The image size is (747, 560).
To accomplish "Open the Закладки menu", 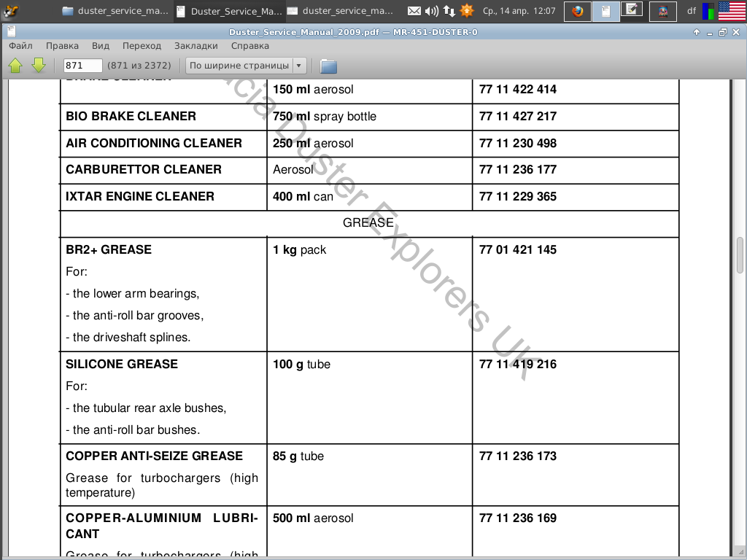I will pyautogui.click(x=196, y=46).
